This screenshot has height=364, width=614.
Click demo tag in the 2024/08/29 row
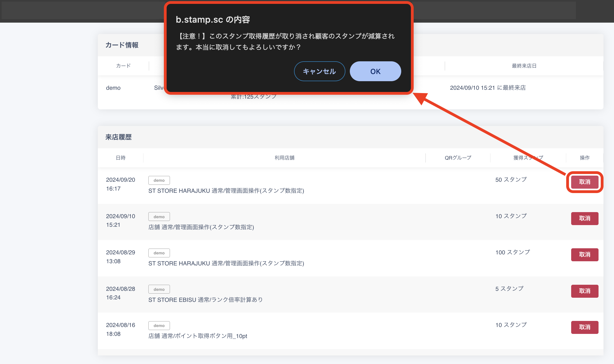[159, 253]
